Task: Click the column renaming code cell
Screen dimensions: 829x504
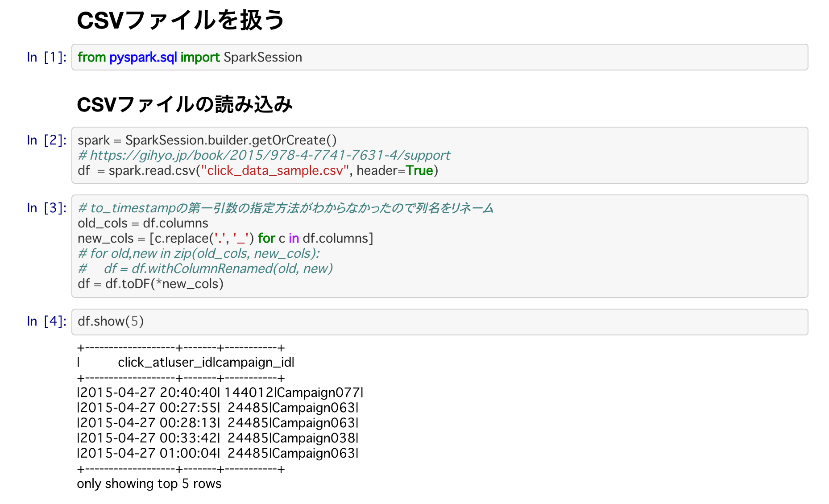Action: (312, 245)
